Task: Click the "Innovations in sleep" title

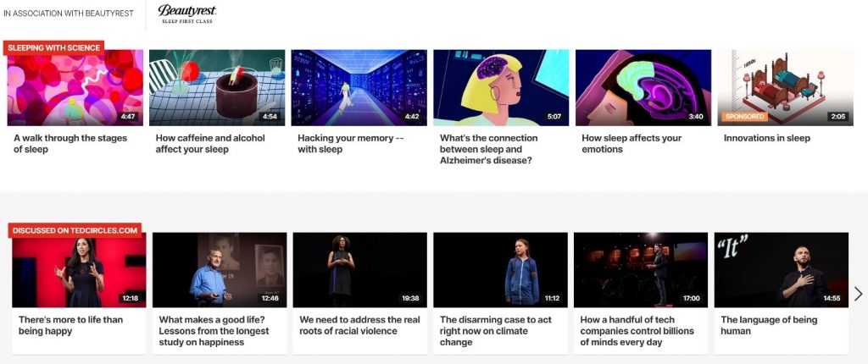Action: pyautogui.click(x=766, y=138)
